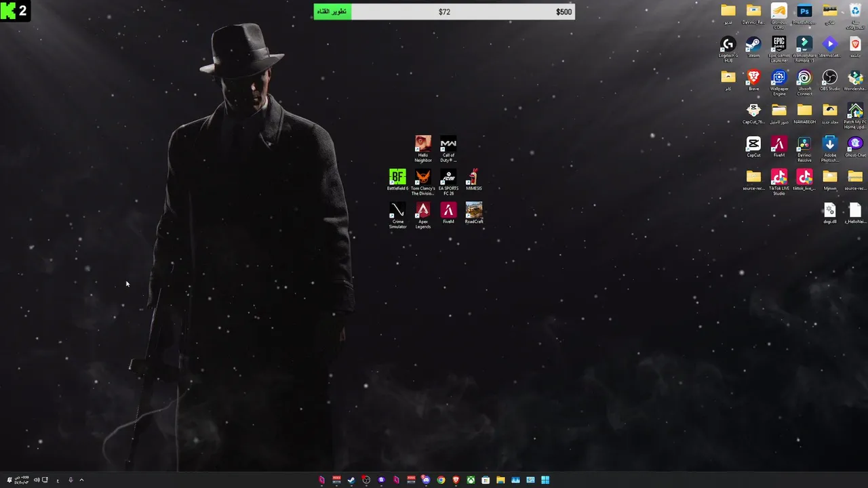Image resolution: width=868 pixels, height=488 pixels.
Task: Select the Wondershare Filmora 15 icon
Action: tap(804, 49)
